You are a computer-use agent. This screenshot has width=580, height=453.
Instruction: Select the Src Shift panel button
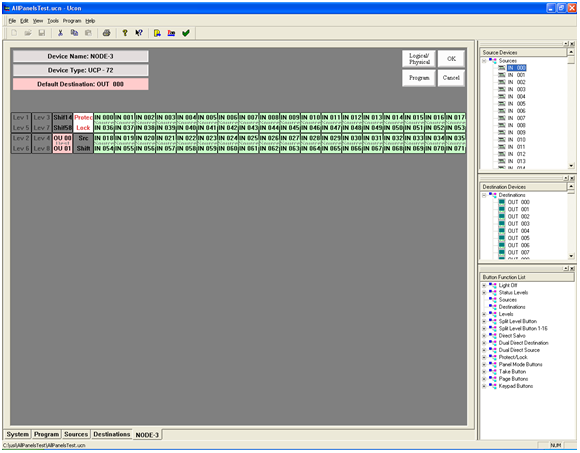coord(83,143)
